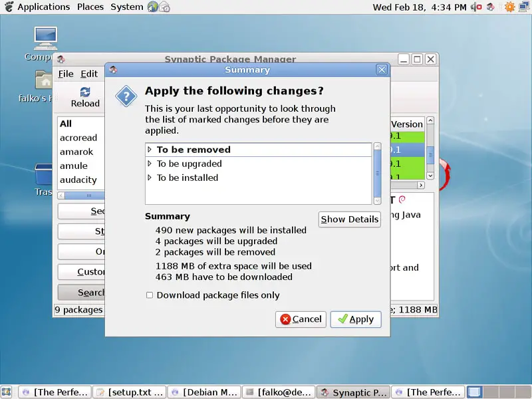
Task: Switch to the falko@de... terminal taskbar window
Action: [279, 392]
